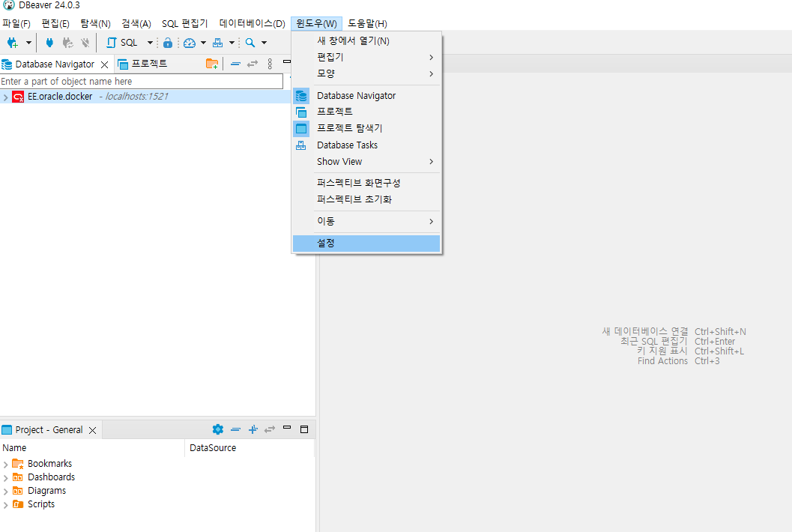
Task: Choose 퍼스펙티브 초기화 menu item
Action: [366, 199]
